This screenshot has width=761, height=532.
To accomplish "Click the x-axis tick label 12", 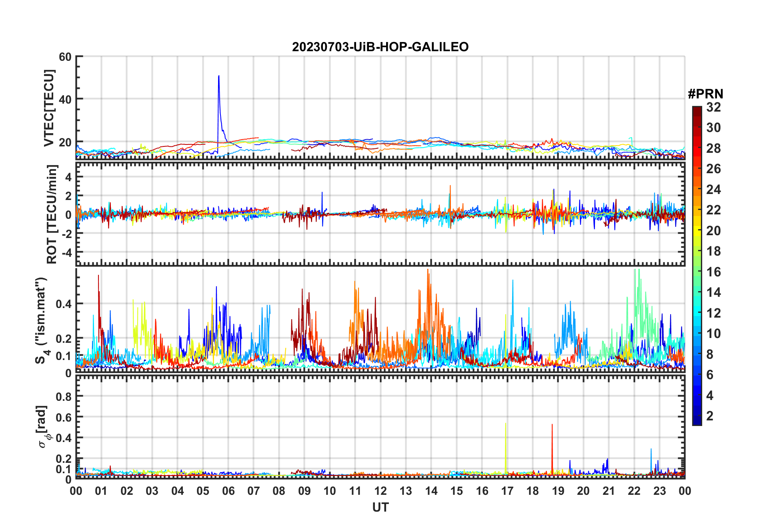I will point(380,491).
